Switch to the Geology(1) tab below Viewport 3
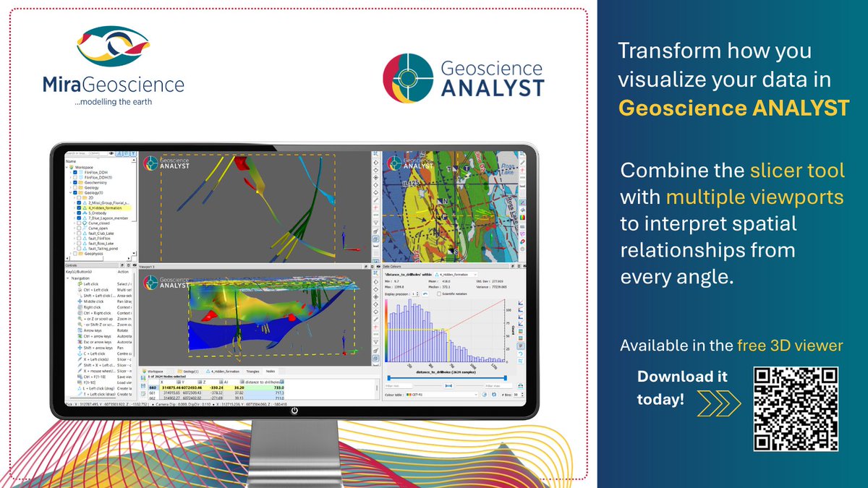This screenshot has width=868, height=488. coord(188,372)
